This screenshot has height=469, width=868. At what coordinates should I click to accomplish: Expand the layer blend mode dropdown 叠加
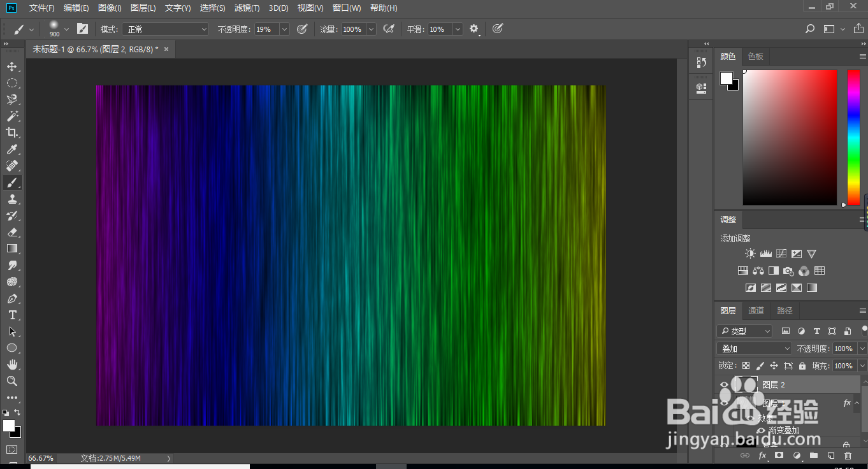(754, 349)
